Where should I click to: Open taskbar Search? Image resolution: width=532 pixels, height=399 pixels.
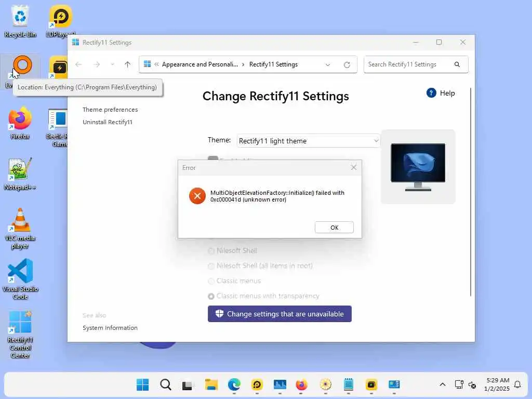coord(166,385)
